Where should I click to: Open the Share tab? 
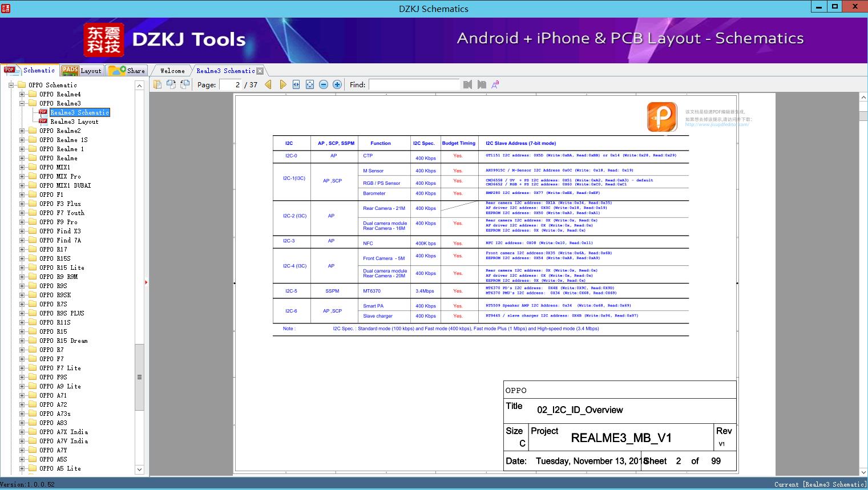(127, 71)
